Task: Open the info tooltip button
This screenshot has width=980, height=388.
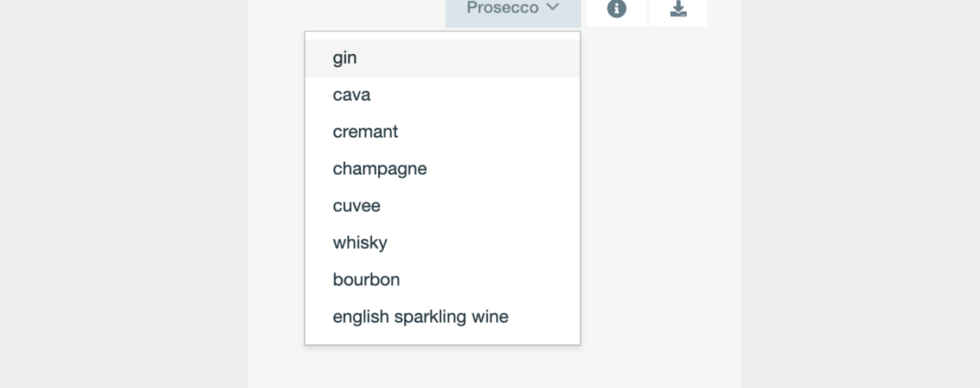Action: coord(616,9)
